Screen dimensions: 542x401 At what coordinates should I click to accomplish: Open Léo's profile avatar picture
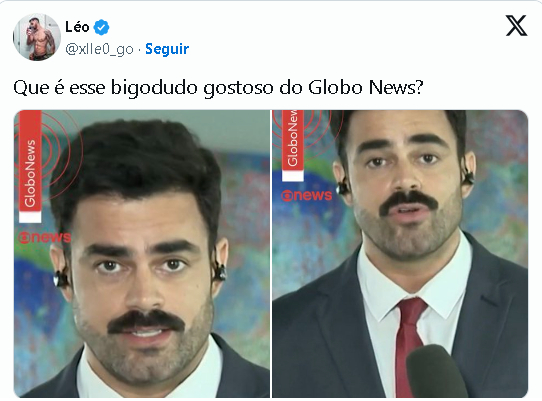(x=37, y=37)
